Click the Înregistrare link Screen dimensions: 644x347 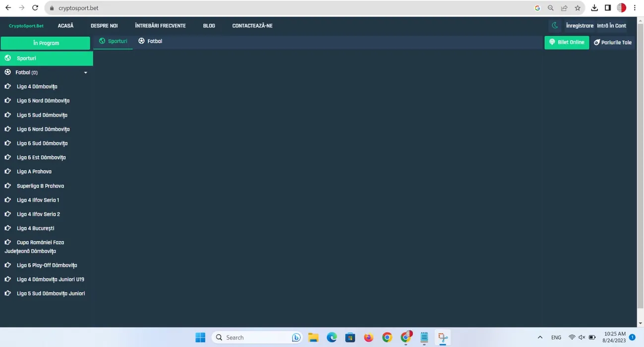click(x=580, y=26)
